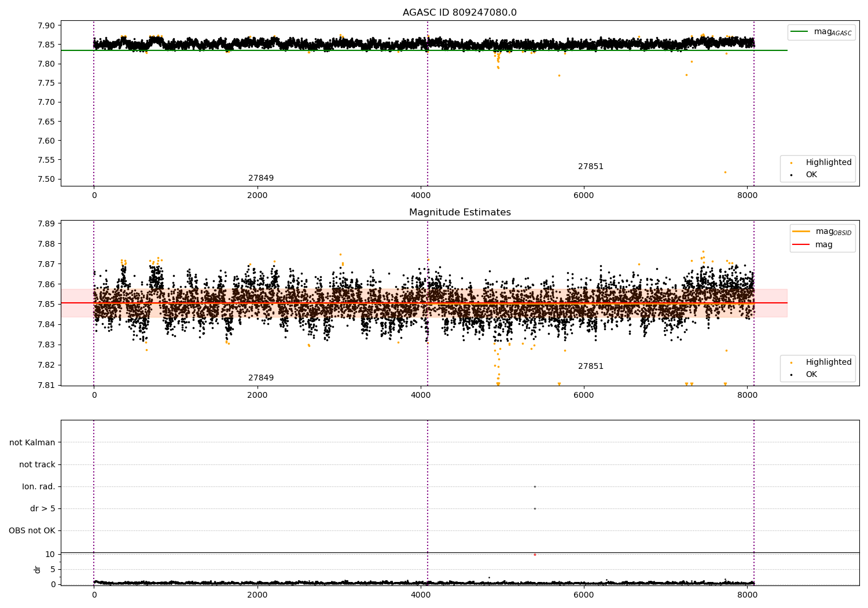Click the '7.50' tick on the top plot
The image size is (868, 608).
click(x=46, y=179)
